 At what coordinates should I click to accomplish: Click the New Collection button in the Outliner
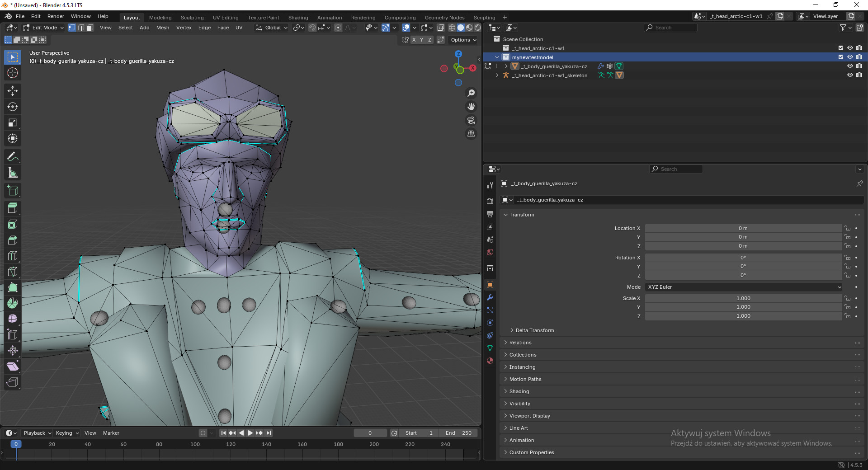pyautogui.click(x=860, y=28)
